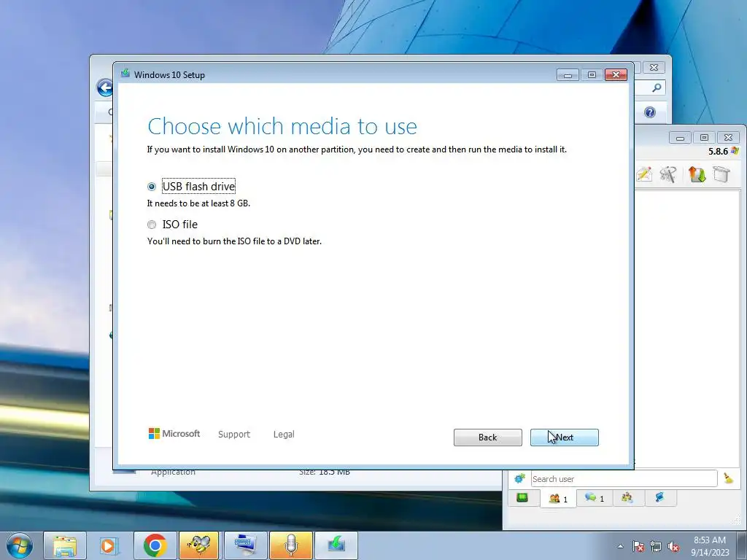Minimize the Windows 10 Setup window
The image size is (747, 560).
(x=568, y=75)
